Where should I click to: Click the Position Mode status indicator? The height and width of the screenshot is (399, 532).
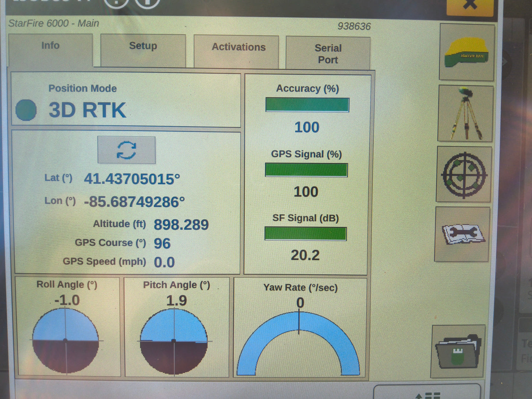tap(26, 109)
